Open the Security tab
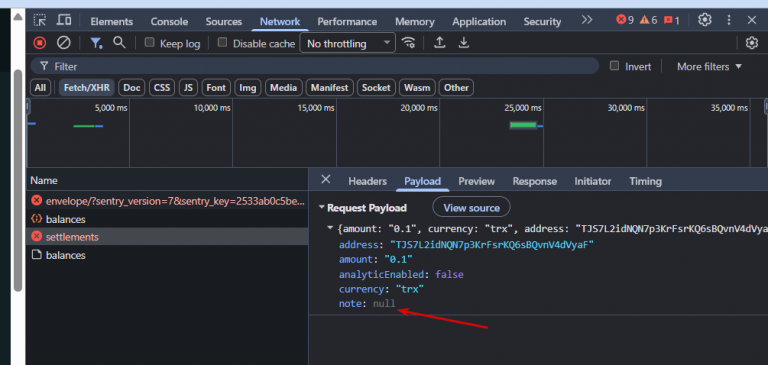The height and width of the screenshot is (365, 768). pyautogui.click(x=542, y=22)
